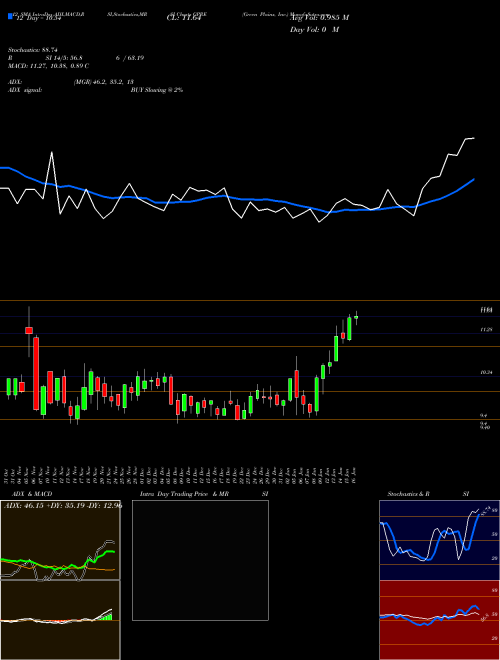Image resolution: width=500 pixels, height=660 pixels.
Task: Open the ADX line chart thumbnail
Action: coord(60,540)
